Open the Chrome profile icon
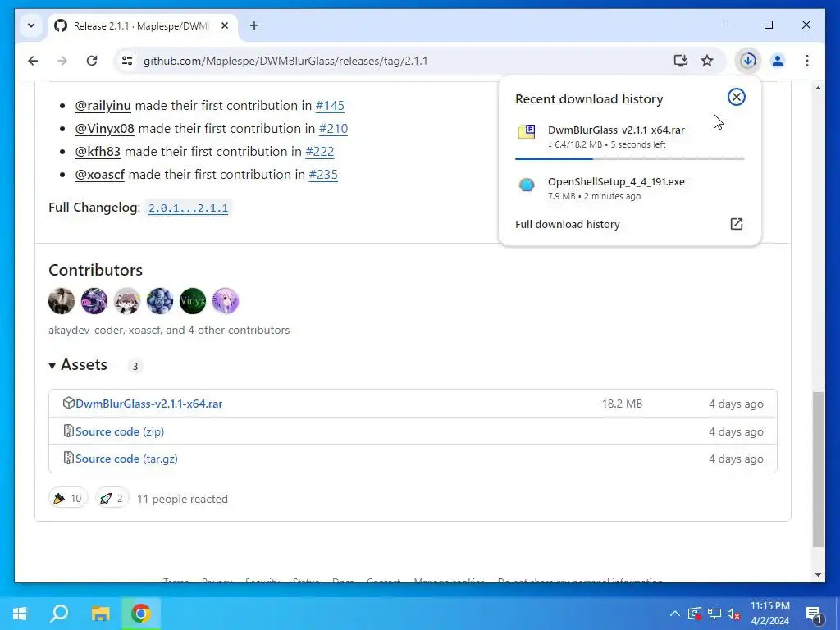The width and height of the screenshot is (840, 630). (x=778, y=61)
